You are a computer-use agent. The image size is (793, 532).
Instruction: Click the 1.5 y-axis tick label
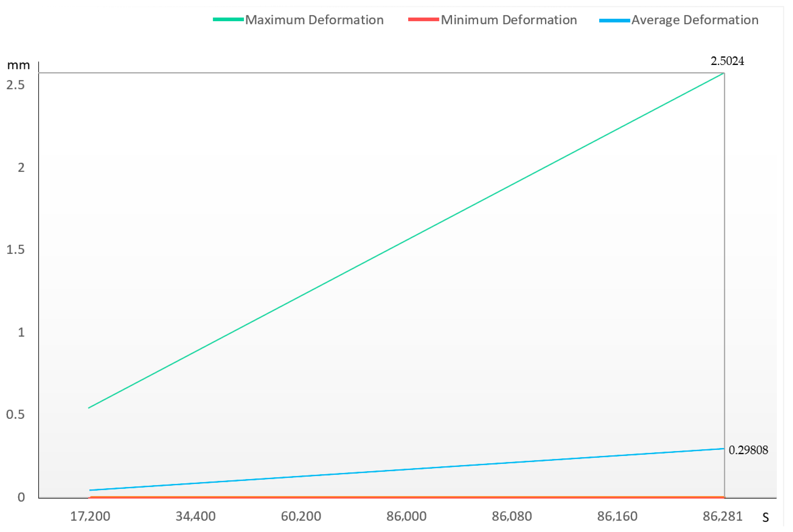(16, 250)
